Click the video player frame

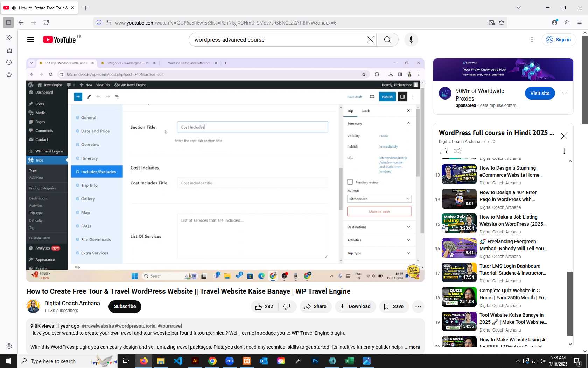[225, 170]
